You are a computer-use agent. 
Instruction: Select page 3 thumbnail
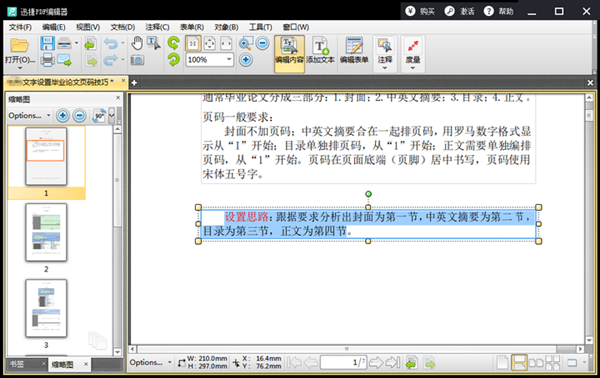46,308
